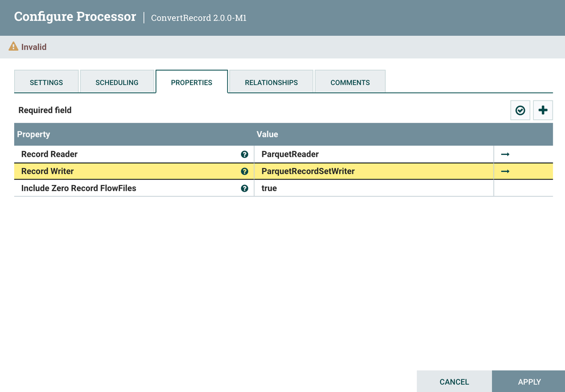Screen dimensions: 565x392
Task: Select the Record Reader property name
Action: tap(49, 154)
